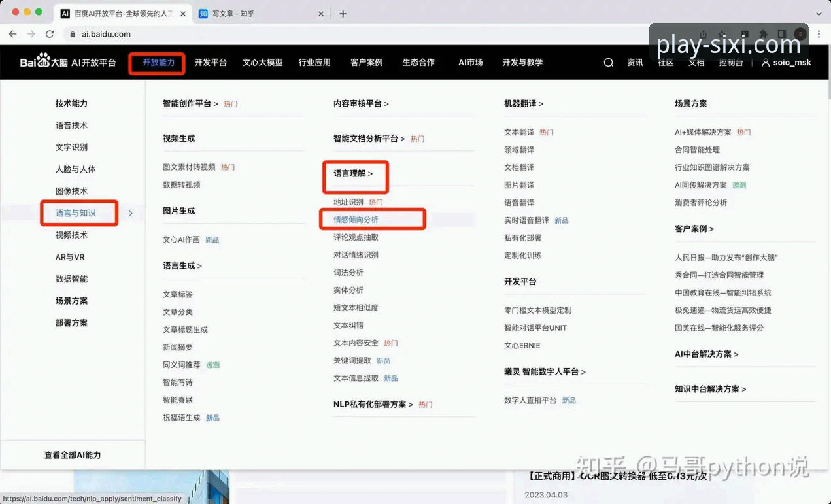Click 查看全部AI能力 at the bottom
The width and height of the screenshot is (831, 504).
pyautogui.click(x=73, y=455)
